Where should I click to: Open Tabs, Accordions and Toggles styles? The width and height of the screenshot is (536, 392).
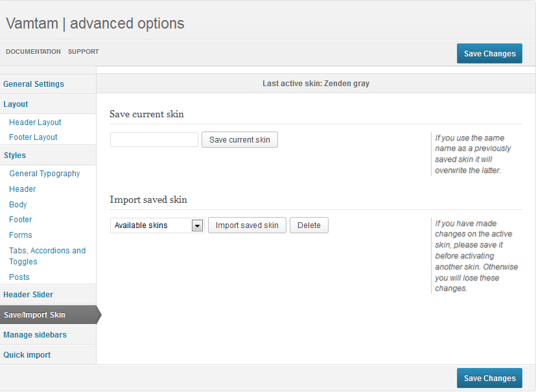point(47,256)
